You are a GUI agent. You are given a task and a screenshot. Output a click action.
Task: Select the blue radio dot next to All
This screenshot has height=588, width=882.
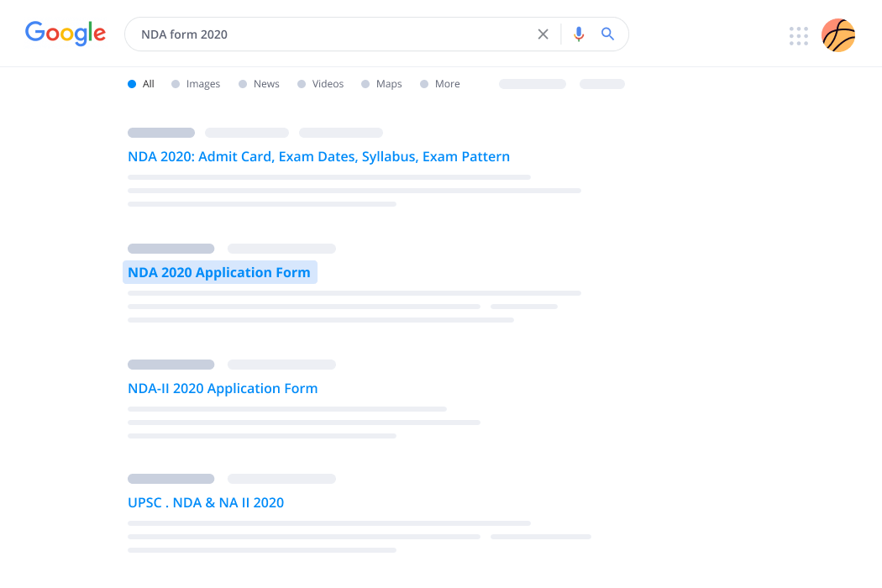pos(132,84)
